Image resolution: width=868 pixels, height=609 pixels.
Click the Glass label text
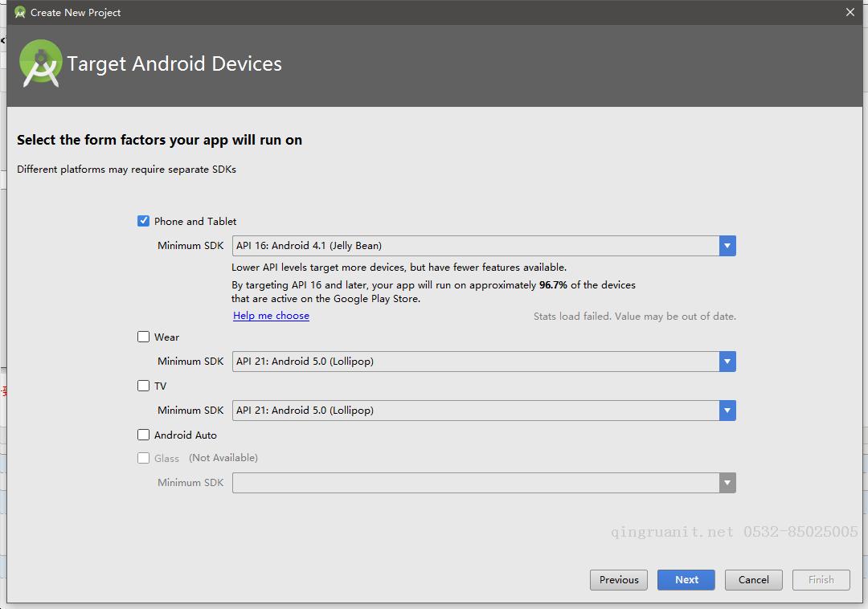point(166,459)
